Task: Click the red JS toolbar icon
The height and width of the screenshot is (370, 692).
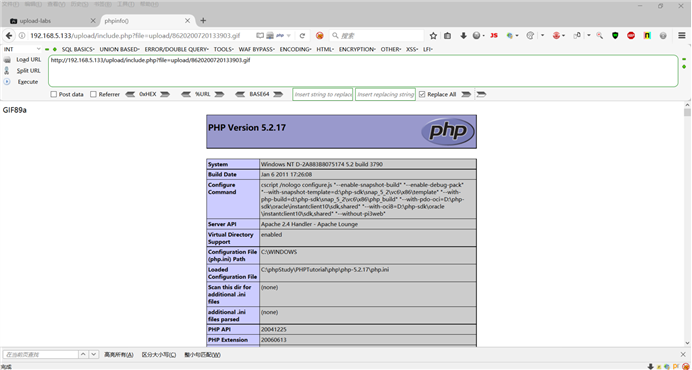Action: pyautogui.click(x=494, y=36)
